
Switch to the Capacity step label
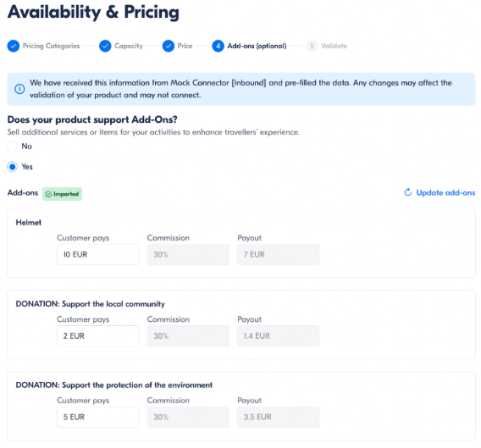point(129,46)
